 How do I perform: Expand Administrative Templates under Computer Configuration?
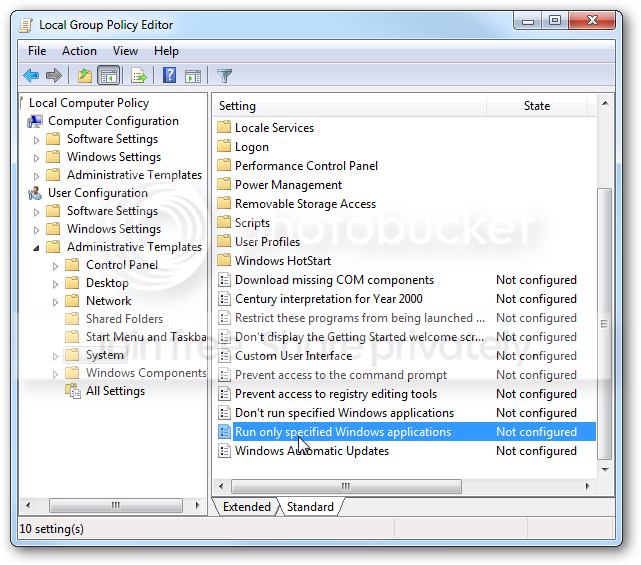pyautogui.click(x=36, y=176)
